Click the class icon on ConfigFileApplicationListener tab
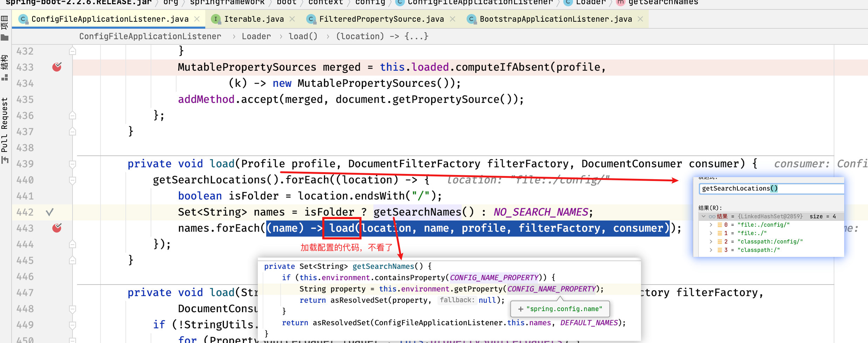 tap(23, 19)
